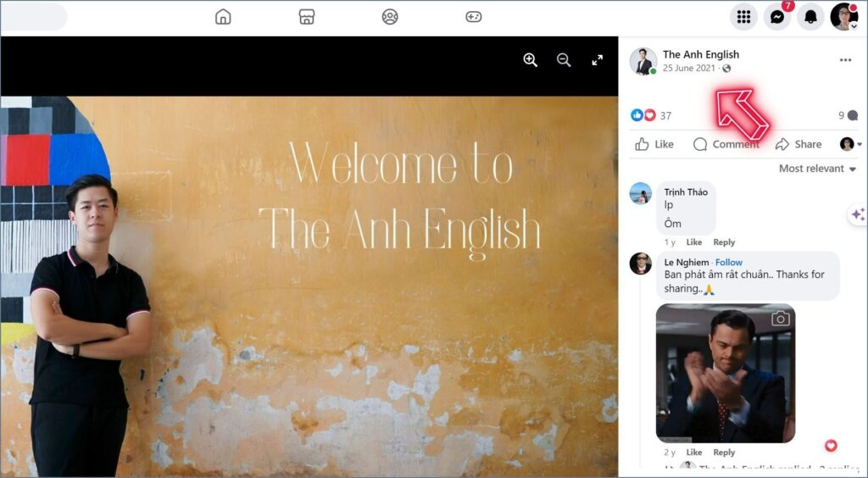868x478 pixels.
Task: Reply to Trịnh Thảo's comment
Action: point(724,242)
